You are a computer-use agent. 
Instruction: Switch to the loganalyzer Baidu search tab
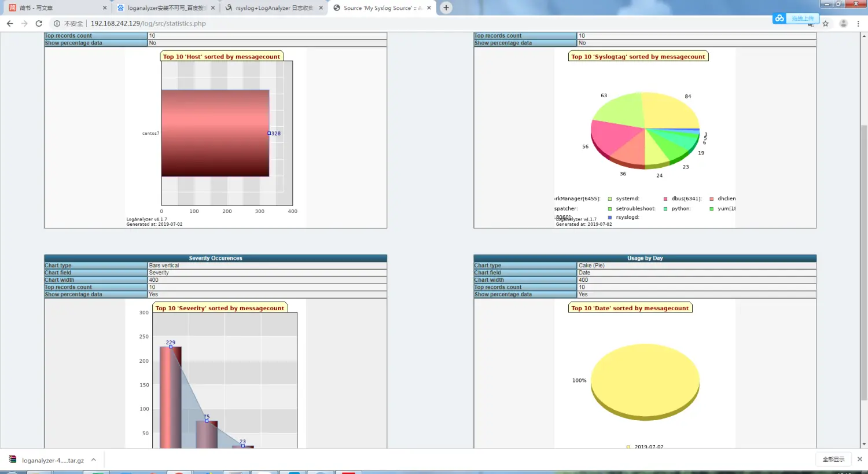tap(165, 8)
